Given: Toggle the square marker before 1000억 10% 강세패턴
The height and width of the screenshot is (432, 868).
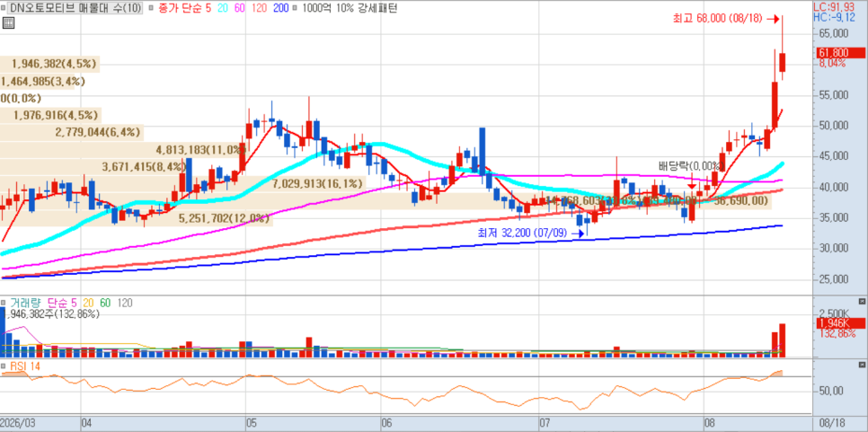Looking at the screenshot, I should tap(293, 8).
